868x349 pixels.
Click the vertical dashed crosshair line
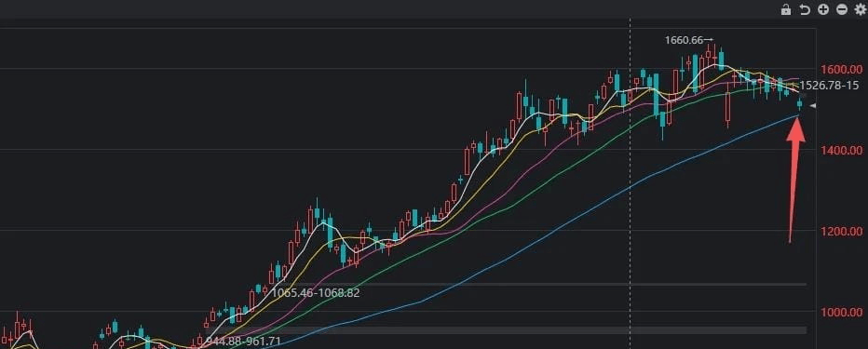click(x=630, y=182)
